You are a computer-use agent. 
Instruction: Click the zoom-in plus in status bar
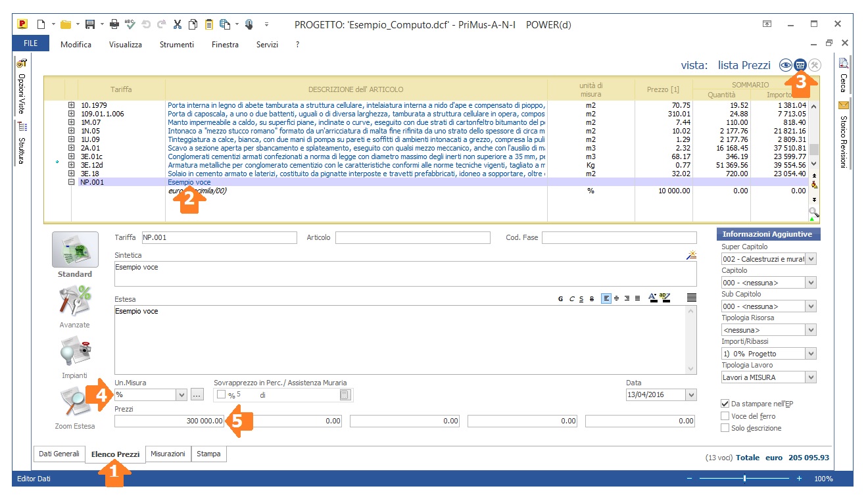pos(799,479)
